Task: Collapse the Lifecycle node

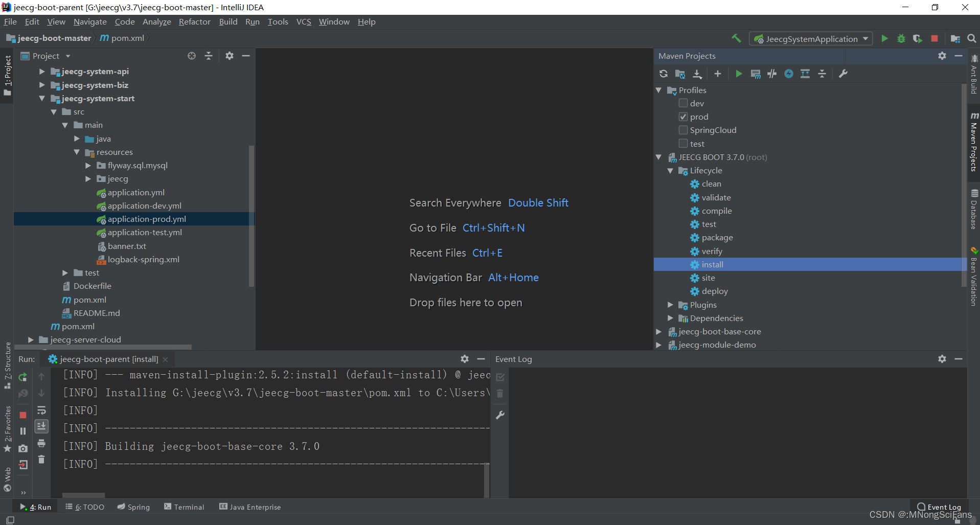Action: (x=670, y=170)
